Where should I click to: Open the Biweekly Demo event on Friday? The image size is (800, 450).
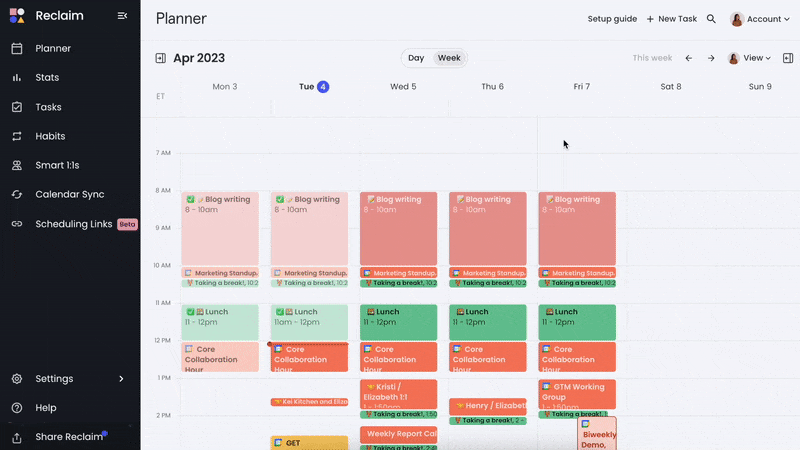[x=597, y=434]
